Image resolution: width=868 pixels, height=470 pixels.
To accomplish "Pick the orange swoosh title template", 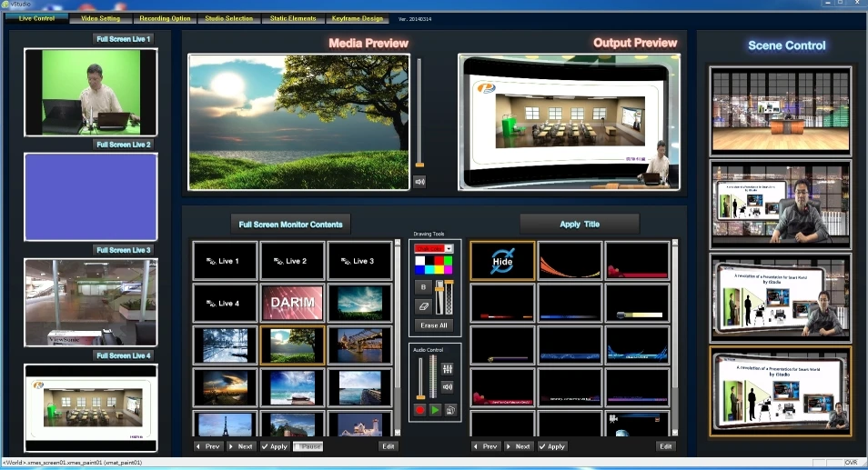I will pyautogui.click(x=570, y=260).
